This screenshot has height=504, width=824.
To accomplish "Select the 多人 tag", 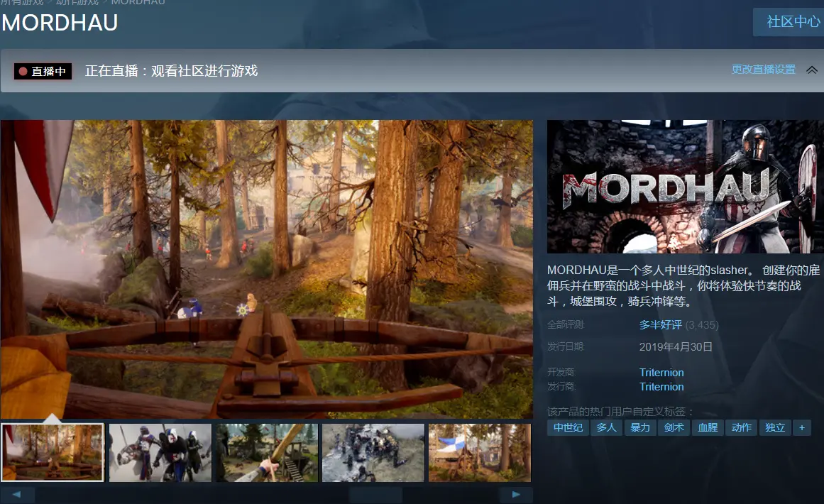I will point(606,428).
